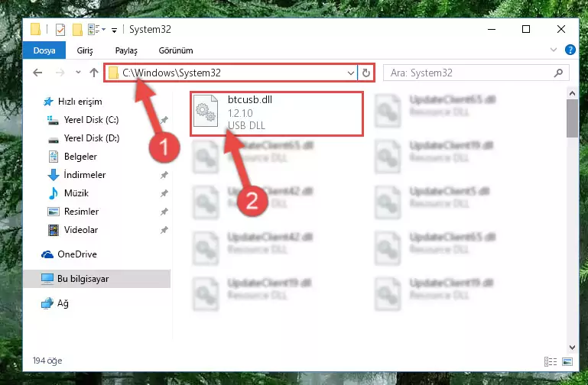Open the Customize Quick Access Toolbar dropdown
Image resolution: width=588 pixels, height=385 pixels.
114,30
